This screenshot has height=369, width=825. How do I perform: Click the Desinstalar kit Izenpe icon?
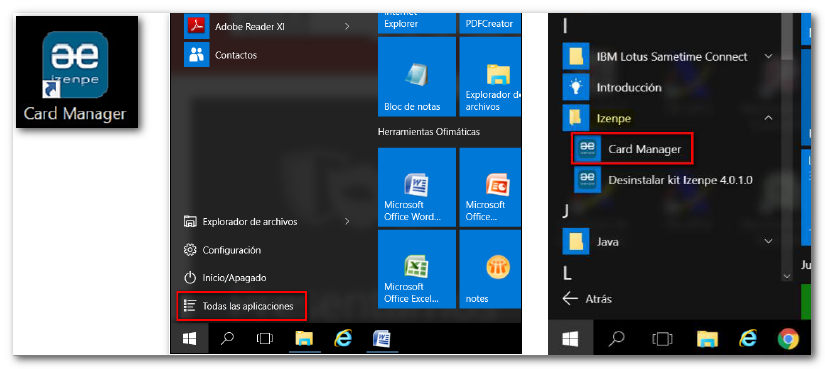coord(587,180)
